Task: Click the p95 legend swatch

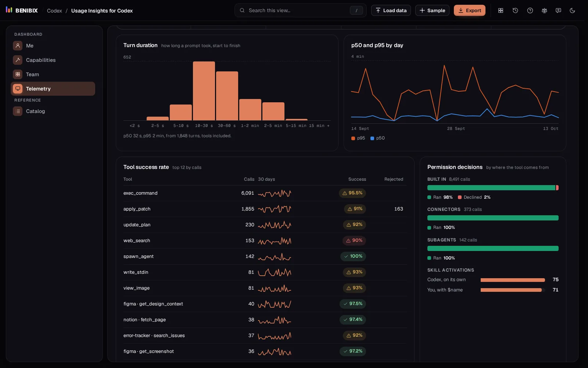Action: click(x=353, y=138)
